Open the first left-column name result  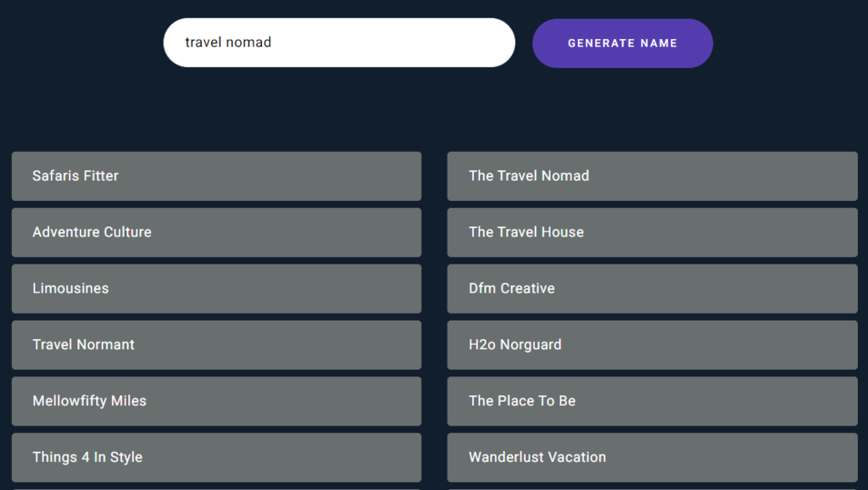pos(216,176)
